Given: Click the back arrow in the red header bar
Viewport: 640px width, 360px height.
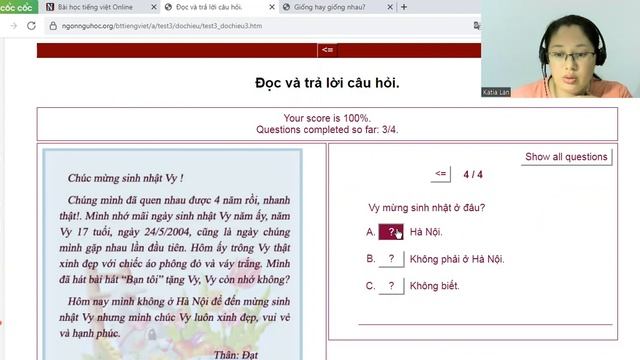Looking at the screenshot, I should [x=327, y=50].
